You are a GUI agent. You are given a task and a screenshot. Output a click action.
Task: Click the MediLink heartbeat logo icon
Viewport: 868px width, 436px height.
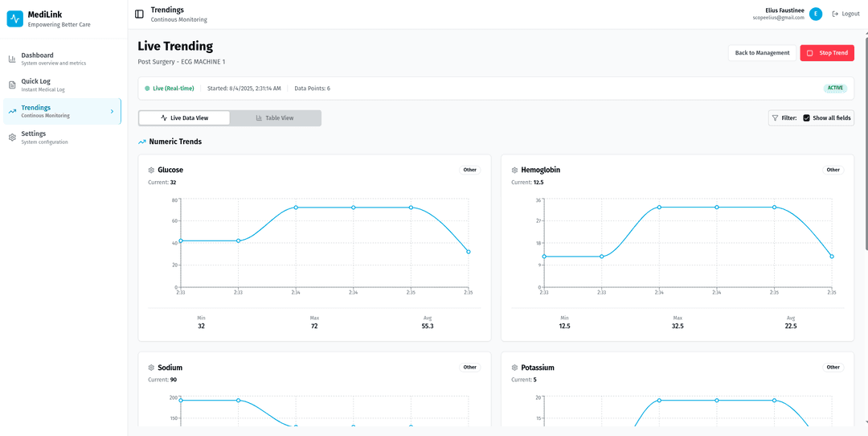(x=14, y=19)
